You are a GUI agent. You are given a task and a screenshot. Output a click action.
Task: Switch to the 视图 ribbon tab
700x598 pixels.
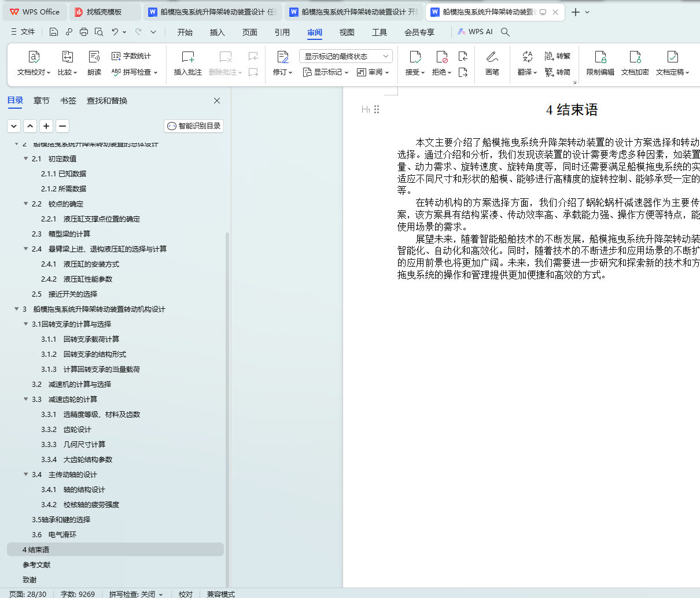347,32
